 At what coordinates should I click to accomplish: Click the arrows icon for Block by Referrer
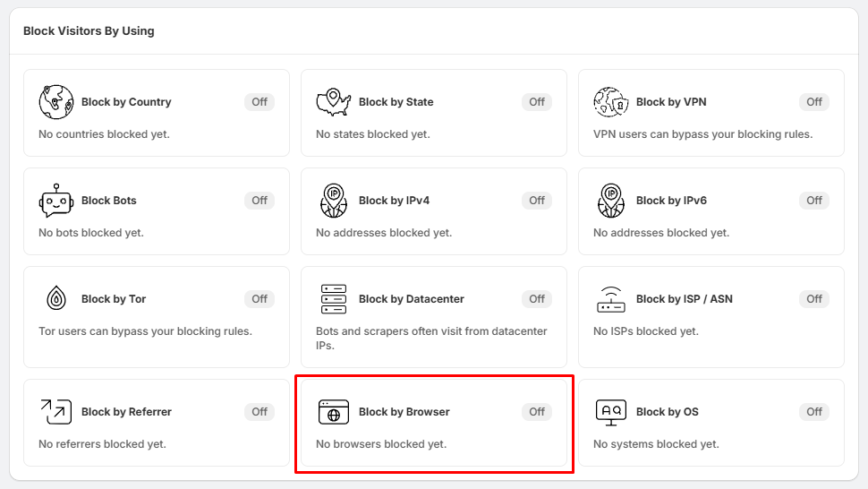click(x=55, y=411)
